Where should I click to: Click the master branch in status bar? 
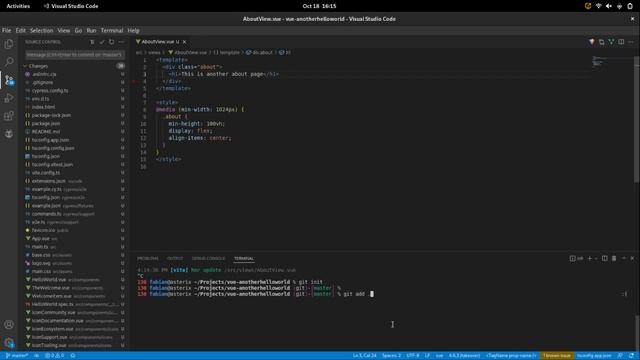tap(17, 356)
